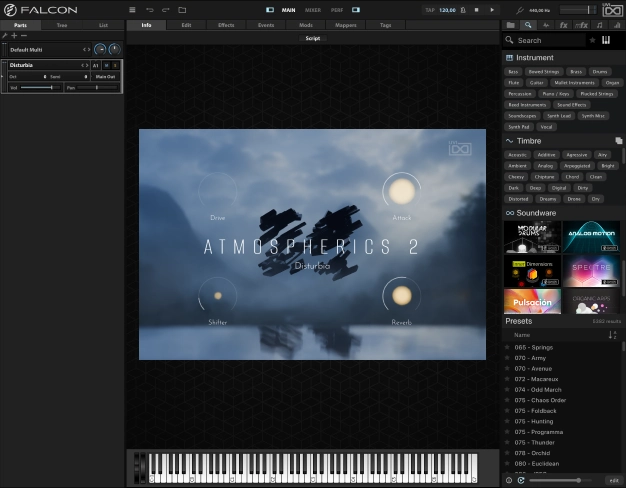
Task: Open the A1 MIDI channel selector
Action: (x=96, y=65)
